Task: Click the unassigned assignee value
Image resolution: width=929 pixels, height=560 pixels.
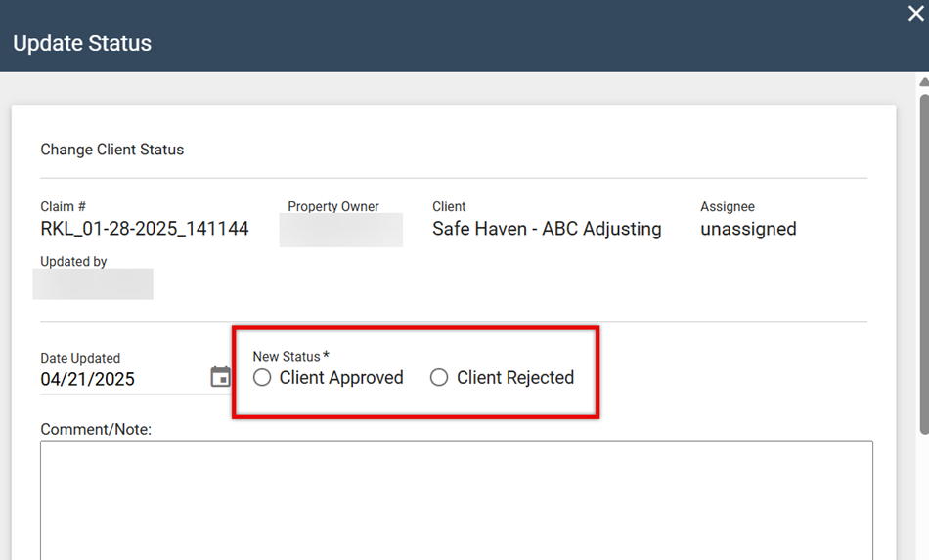Action: (x=748, y=229)
